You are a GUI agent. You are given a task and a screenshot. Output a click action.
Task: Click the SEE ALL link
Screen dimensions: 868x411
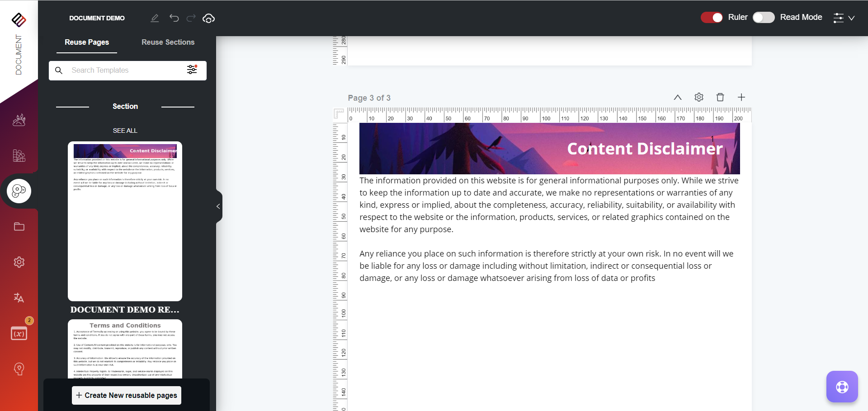coord(125,131)
